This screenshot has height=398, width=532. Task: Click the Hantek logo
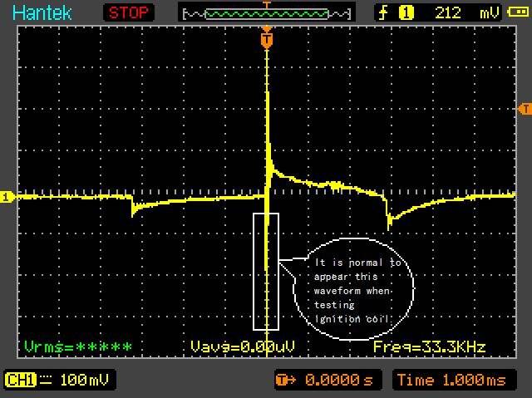[x=42, y=12]
